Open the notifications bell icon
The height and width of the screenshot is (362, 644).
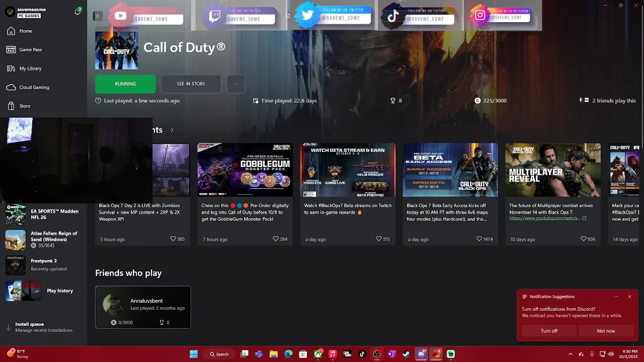[x=77, y=12]
